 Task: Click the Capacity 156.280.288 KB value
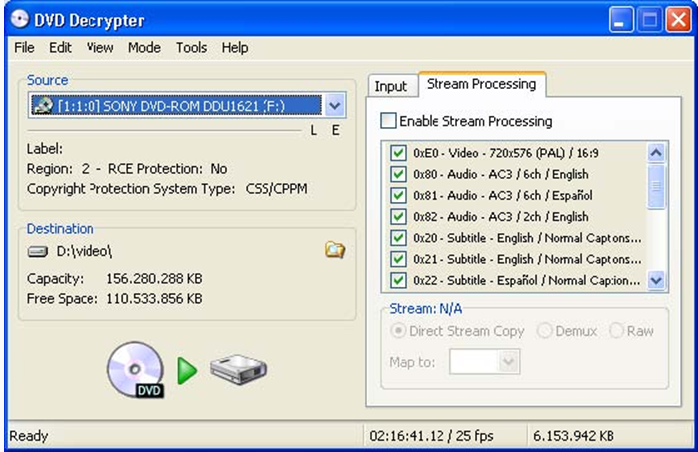point(154,279)
